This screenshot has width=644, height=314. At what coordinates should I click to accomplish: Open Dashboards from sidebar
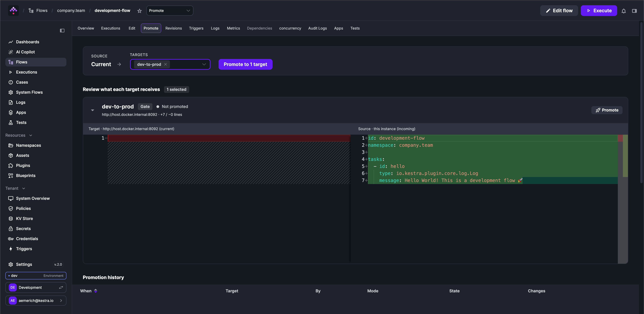point(36,42)
